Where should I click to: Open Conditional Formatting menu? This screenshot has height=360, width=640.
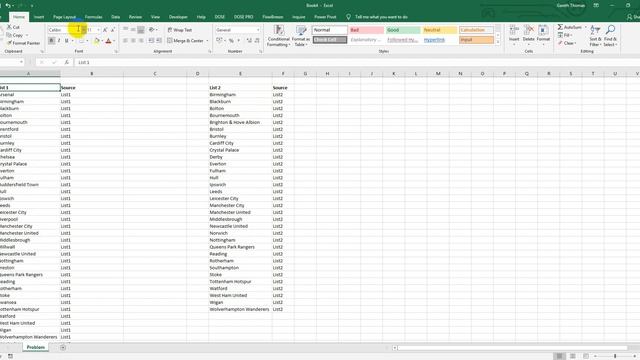278,36
